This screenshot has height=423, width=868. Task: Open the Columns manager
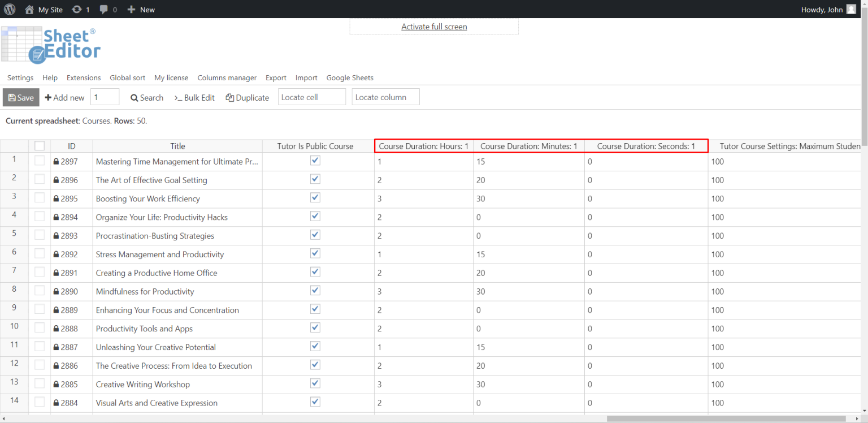227,77
